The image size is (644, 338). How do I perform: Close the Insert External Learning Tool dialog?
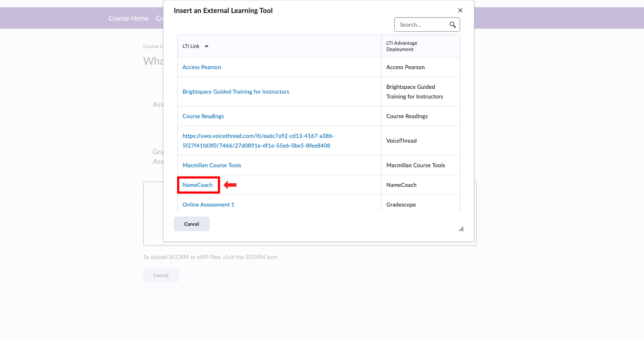(460, 11)
